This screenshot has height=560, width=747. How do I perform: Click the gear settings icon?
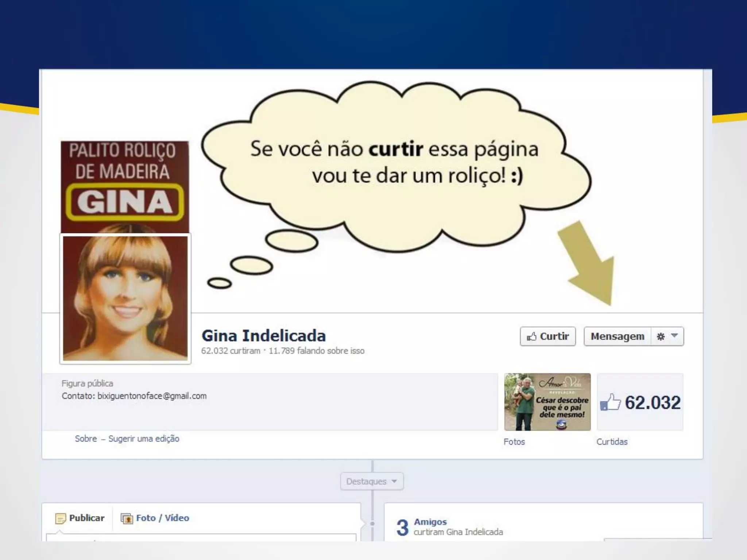click(x=661, y=336)
